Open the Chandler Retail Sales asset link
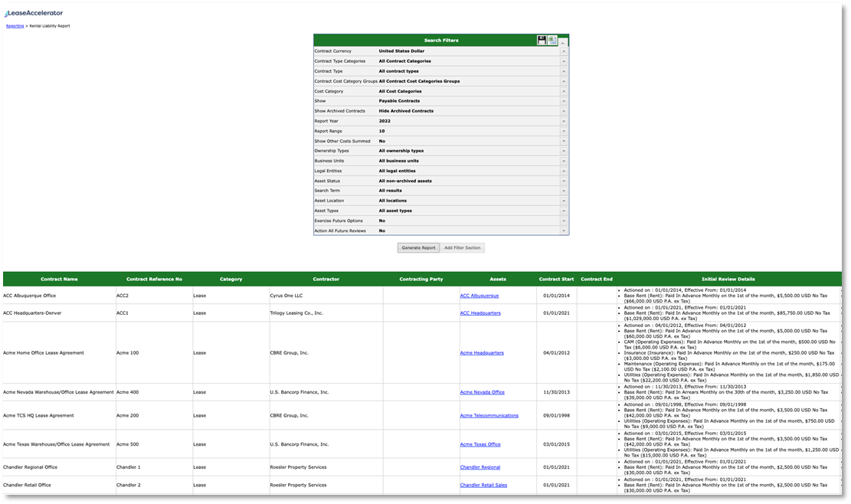This screenshot has width=851, height=504. pos(483,485)
